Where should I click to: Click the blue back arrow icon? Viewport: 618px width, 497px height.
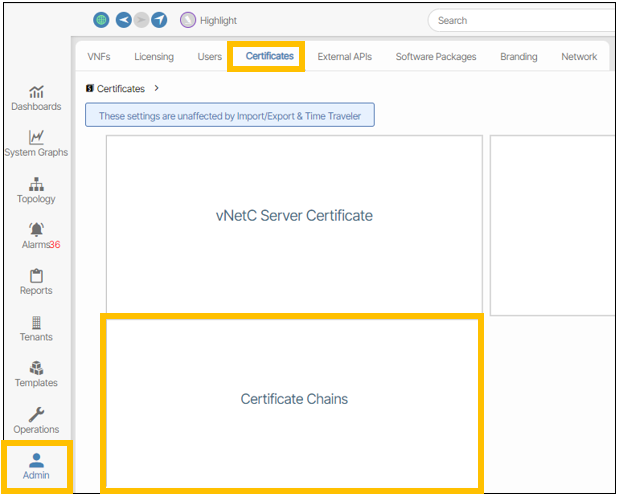[x=124, y=20]
